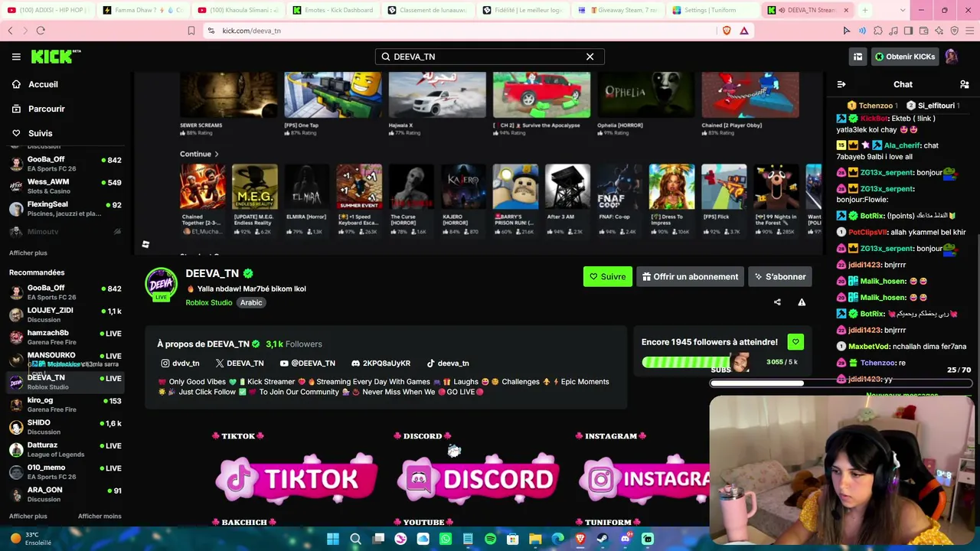The width and height of the screenshot is (980, 551).
Task: Open Discord from the taskbar
Action: (x=625, y=539)
